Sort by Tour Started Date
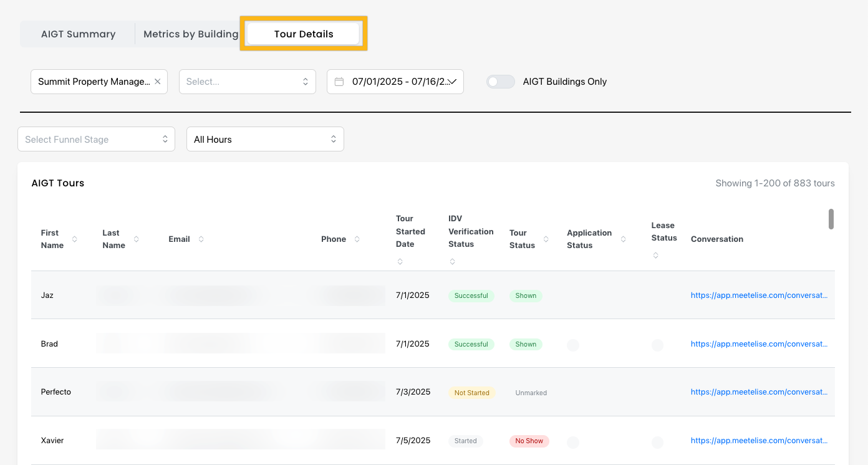This screenshot has height=465, width=868. click(400, 262)
